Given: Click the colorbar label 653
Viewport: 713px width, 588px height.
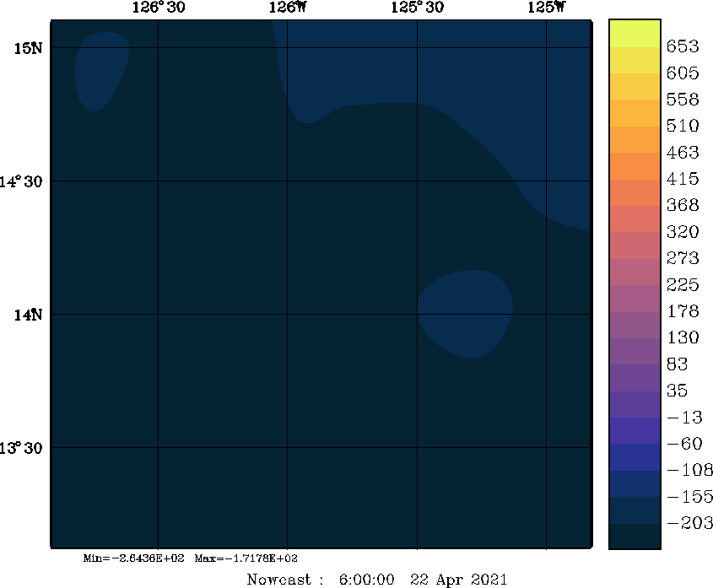Looking at the screenshot, I should (x=683, y=46).
